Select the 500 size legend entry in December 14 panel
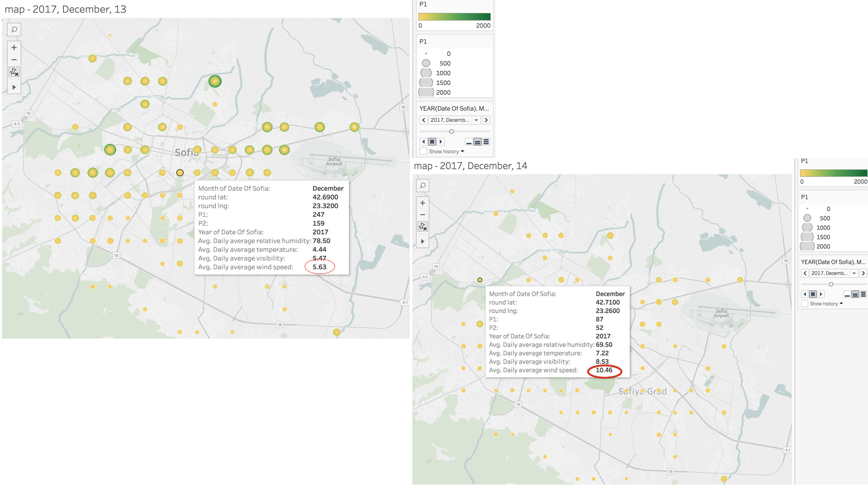This screenshot has height=494, width=868. pyautogui.click(x=816, y=218)
